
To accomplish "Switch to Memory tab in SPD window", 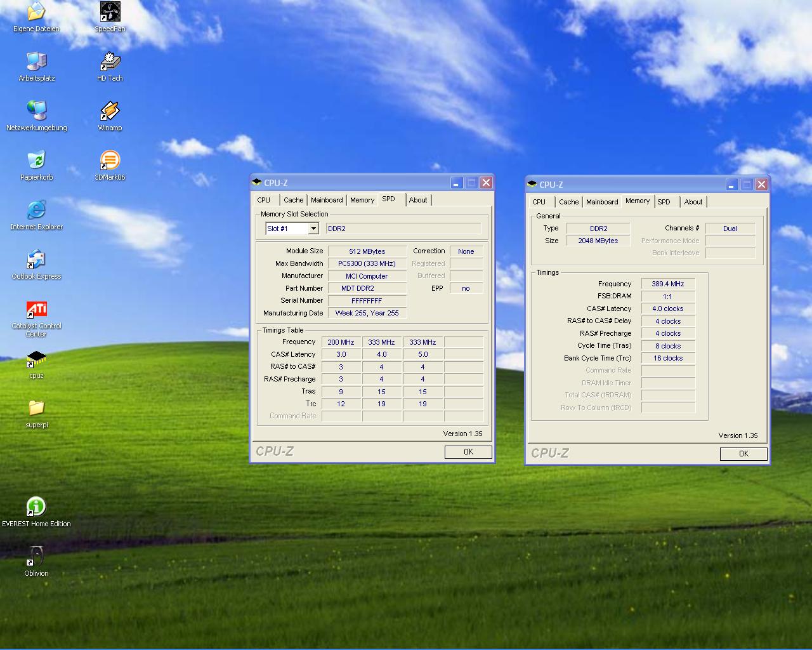I will point(362,200).
